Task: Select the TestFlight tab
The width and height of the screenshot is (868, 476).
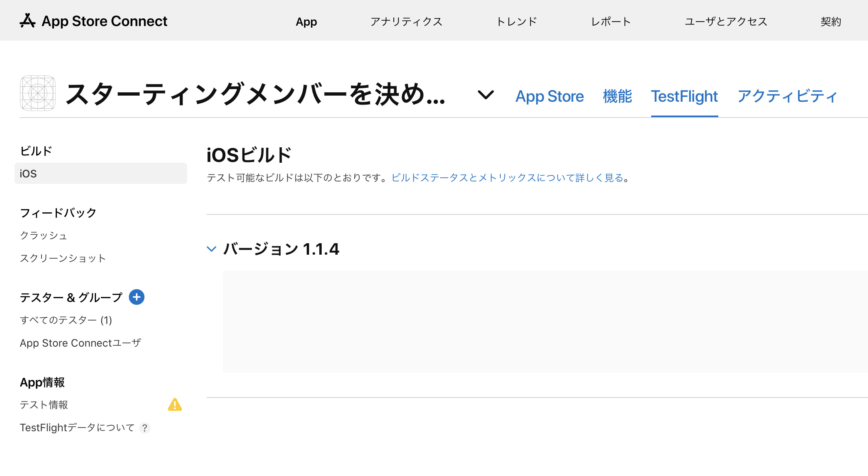Action: (685, 96)
